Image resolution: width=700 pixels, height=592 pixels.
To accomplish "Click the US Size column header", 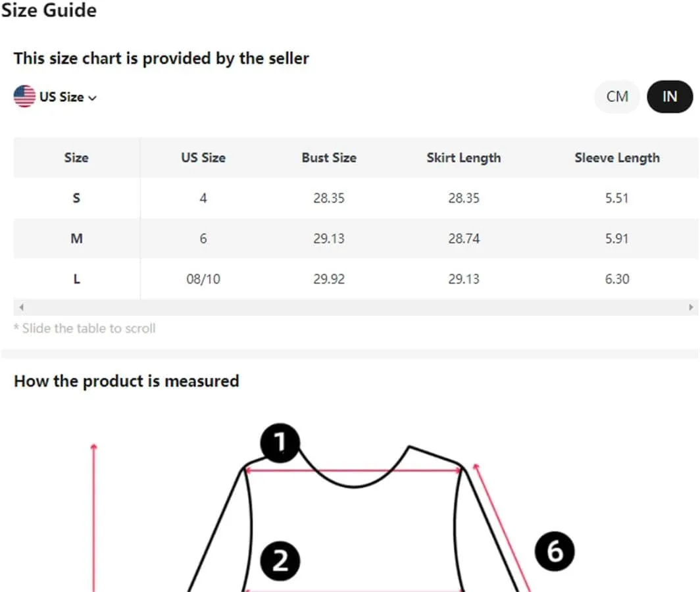I will (x=203, y=158).
